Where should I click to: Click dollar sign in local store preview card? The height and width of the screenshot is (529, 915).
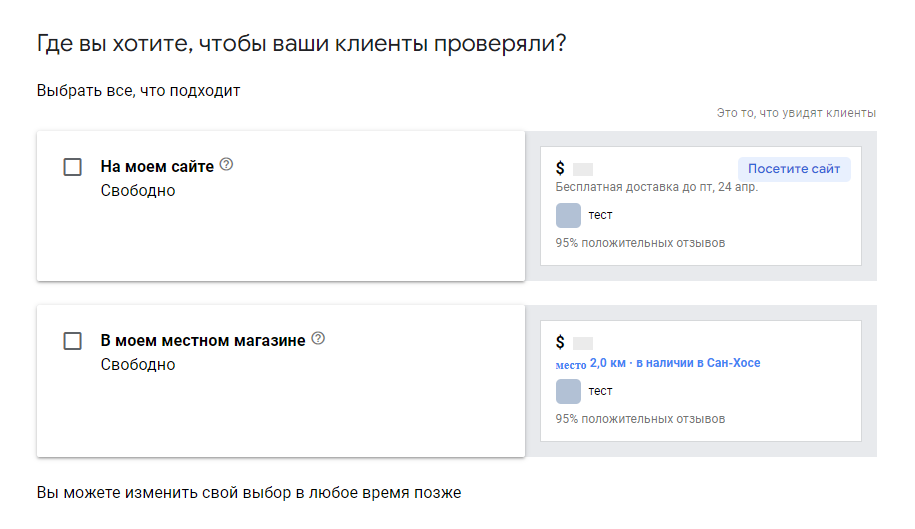(x=560, y=343)
